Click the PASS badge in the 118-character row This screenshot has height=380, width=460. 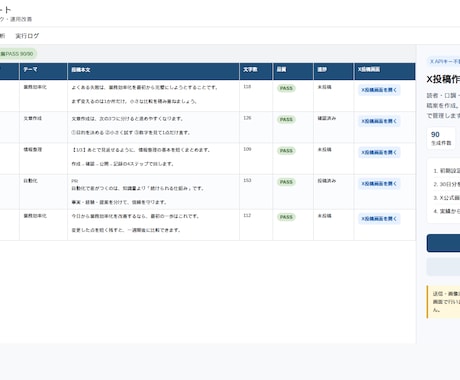[x=286, y=88]
